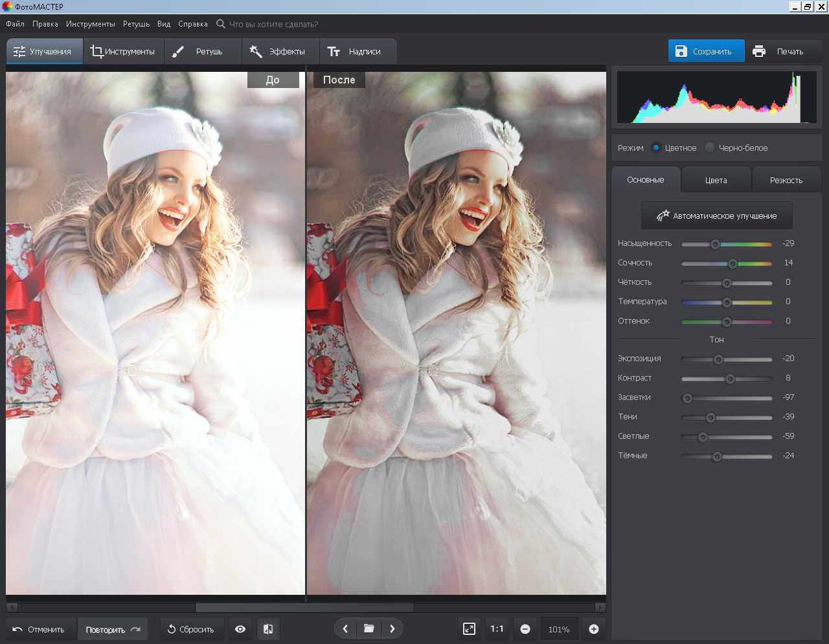Zoom in with the plus icon
Image resolution: width=829 pixels, height=644 pixels.
[x=593, y=629]
